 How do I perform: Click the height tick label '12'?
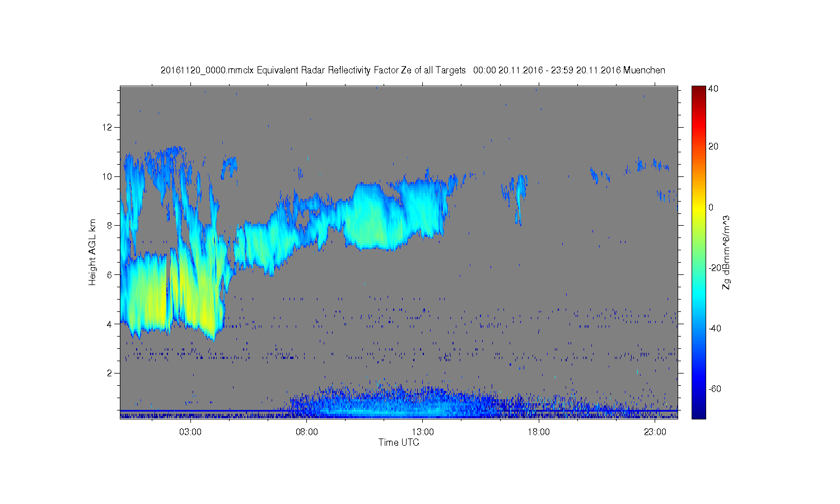(x=108, y=127)
